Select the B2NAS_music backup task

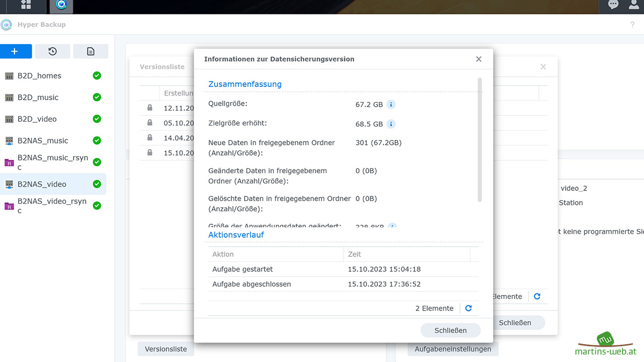click(x=53, y=141)
